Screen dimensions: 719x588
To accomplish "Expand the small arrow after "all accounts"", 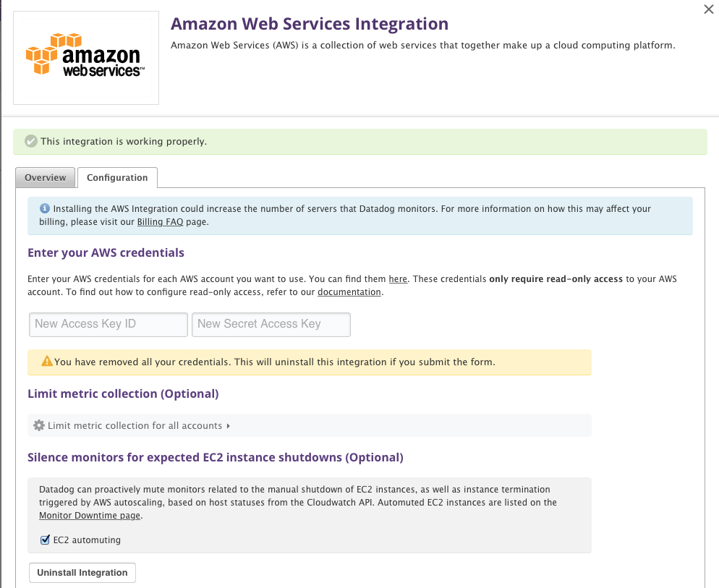I will click(229, 426).
